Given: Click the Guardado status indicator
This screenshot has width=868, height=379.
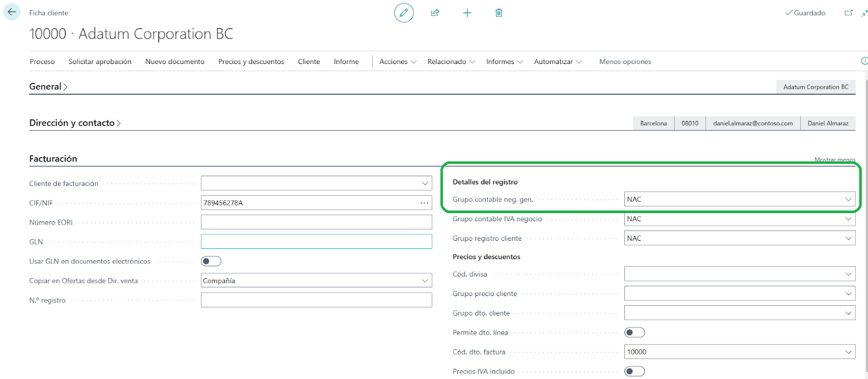Looking at the screenshot, I should tap(805, 13).
